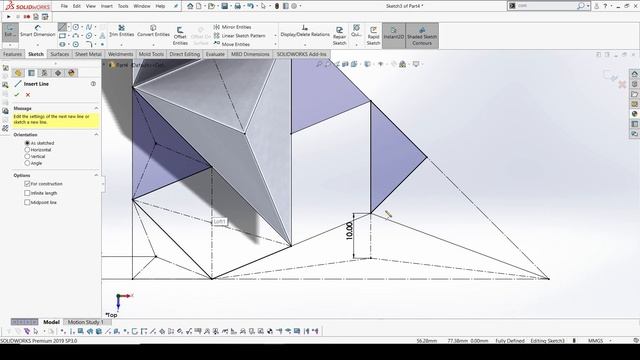
Task: Click the Rapid Sketch tool
Action: [x=373, y=36]
